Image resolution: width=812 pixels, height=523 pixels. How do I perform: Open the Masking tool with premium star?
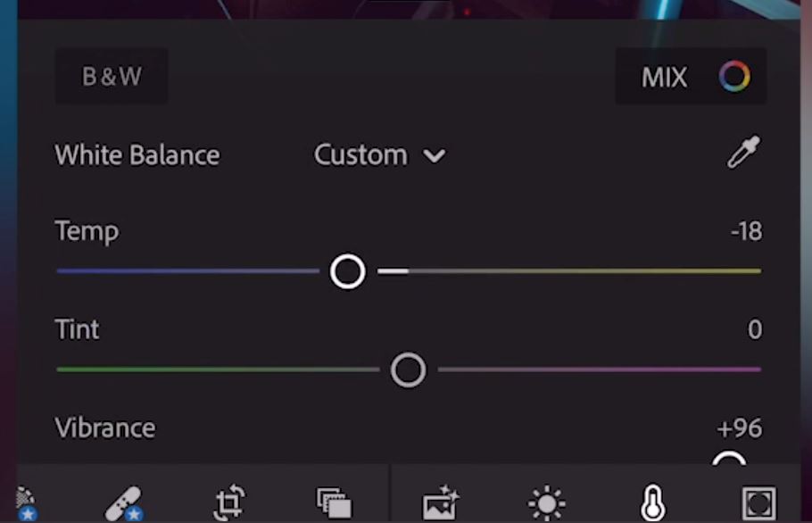(x=26, y=503)
